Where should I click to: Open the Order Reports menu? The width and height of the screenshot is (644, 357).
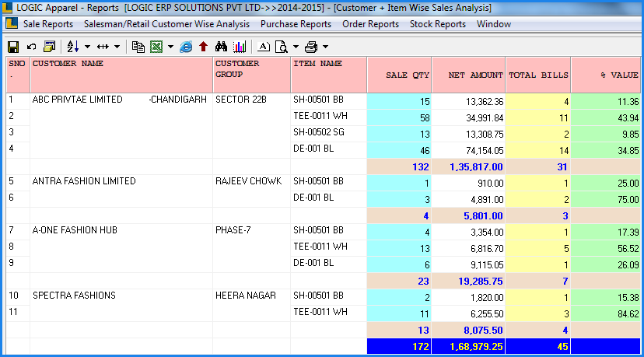pos(370,24)
